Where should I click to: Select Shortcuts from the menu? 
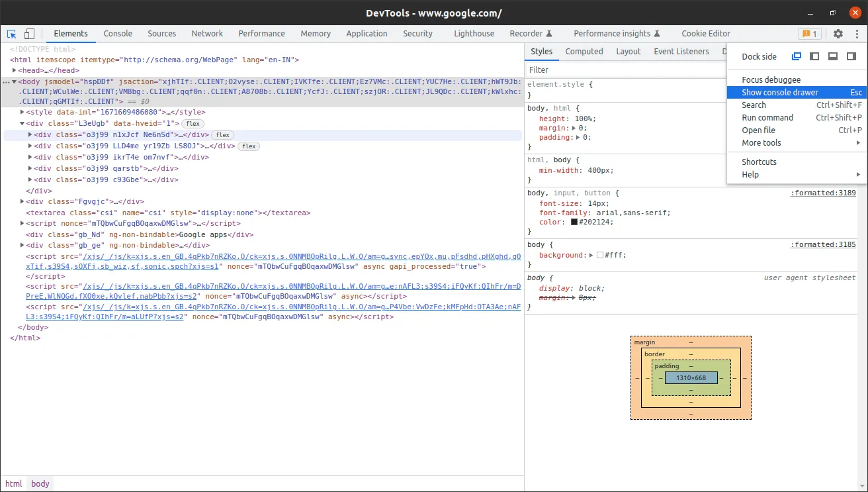tap(797, 162)
